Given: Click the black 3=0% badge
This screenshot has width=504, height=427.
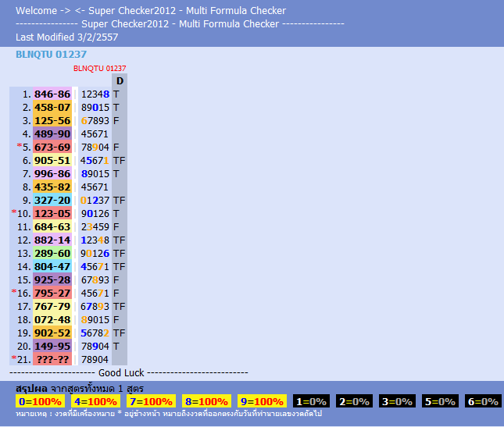Looking at the screenshot, I should (397, 401).
